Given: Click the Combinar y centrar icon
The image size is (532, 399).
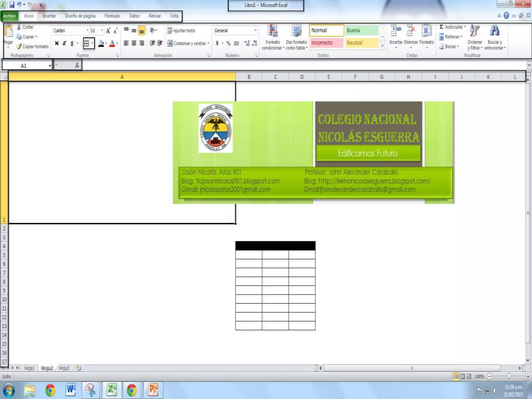Looking at the screenshot, I should click(x=170, y=43).
